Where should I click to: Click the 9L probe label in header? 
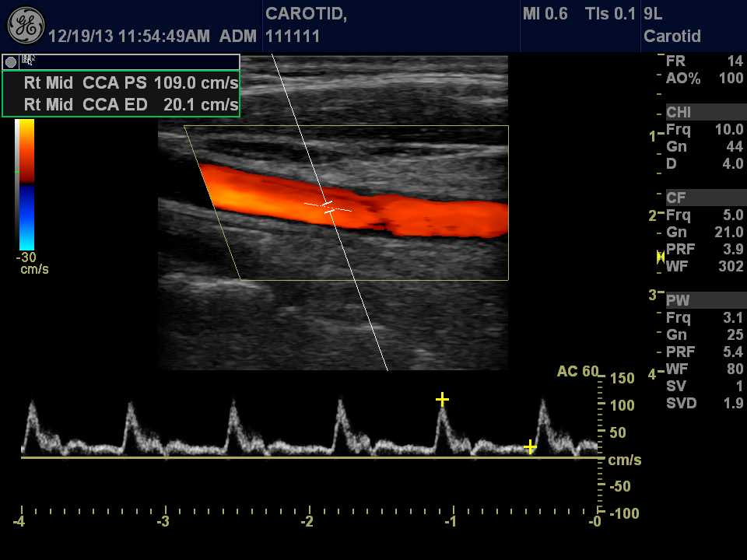(x=653, y=14)
